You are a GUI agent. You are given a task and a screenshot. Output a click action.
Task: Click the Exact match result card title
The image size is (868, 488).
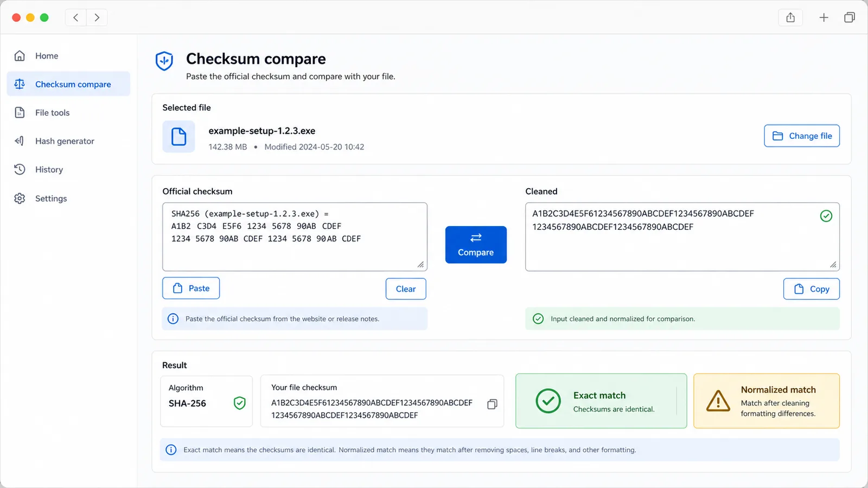(x=599, y=395)
